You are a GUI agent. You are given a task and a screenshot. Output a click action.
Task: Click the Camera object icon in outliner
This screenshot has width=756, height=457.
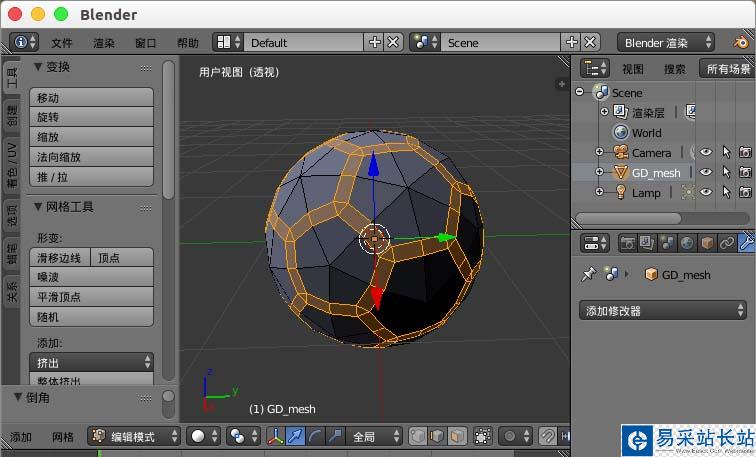point(621,152)
